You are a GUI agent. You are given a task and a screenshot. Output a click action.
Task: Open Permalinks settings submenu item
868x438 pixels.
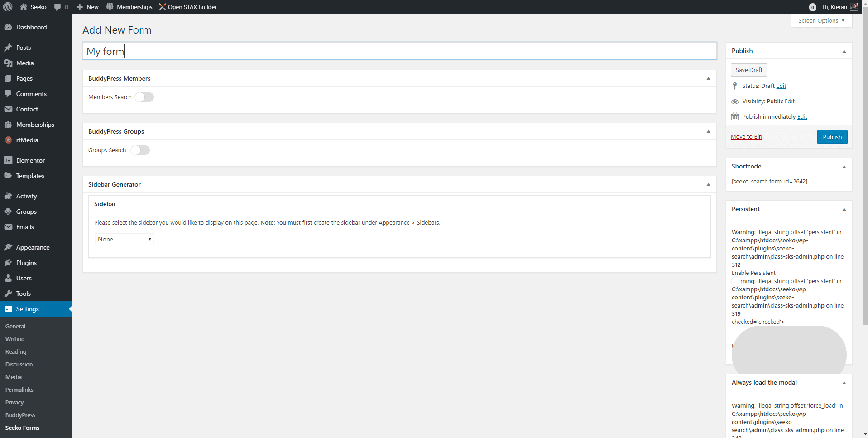click(x=19, y=390)
